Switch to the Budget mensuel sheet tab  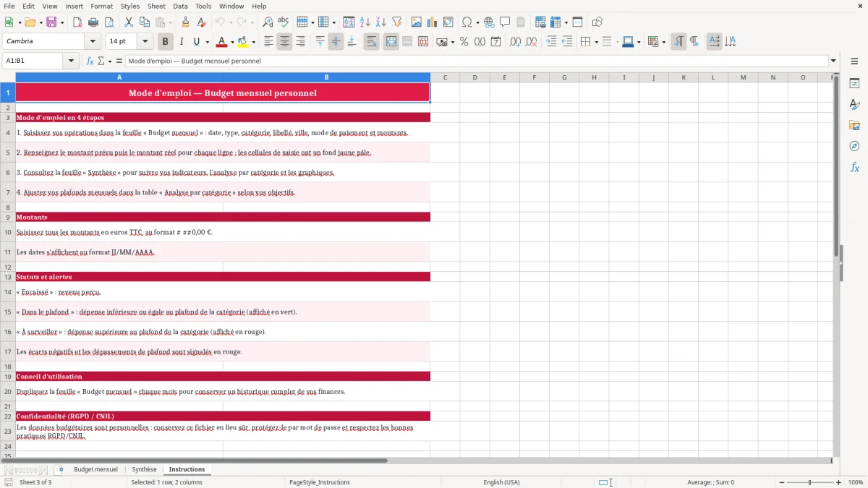pos(95,469)
